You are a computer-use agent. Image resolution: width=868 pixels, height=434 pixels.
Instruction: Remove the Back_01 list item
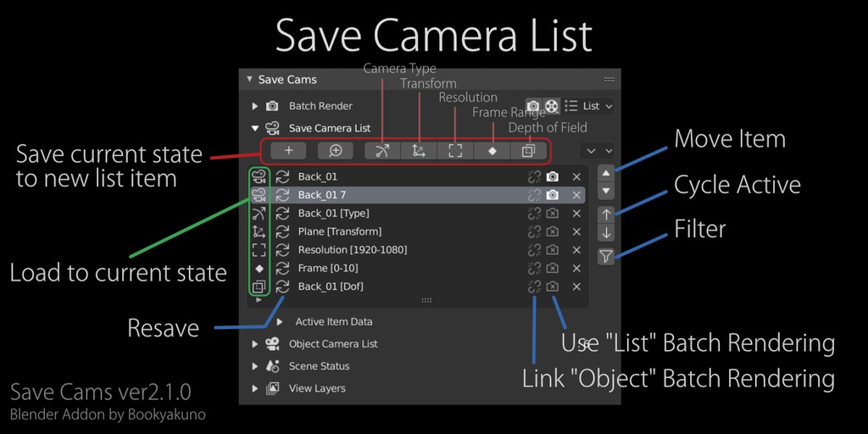[x=576, y=176]
